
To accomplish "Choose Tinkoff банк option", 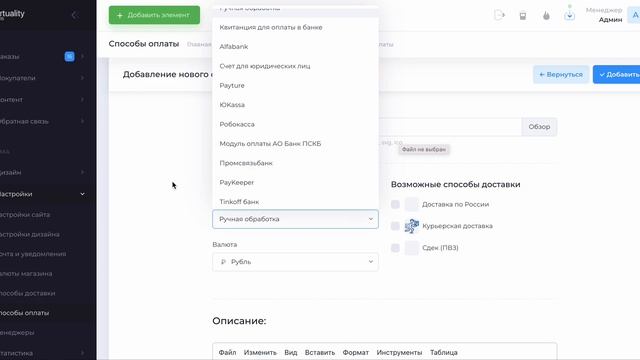I will [295, 202].
